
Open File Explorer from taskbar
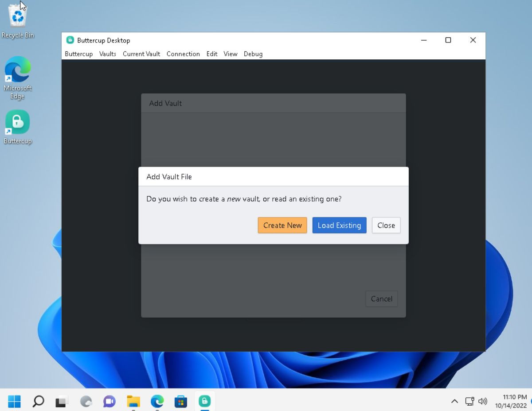point(133,401)
